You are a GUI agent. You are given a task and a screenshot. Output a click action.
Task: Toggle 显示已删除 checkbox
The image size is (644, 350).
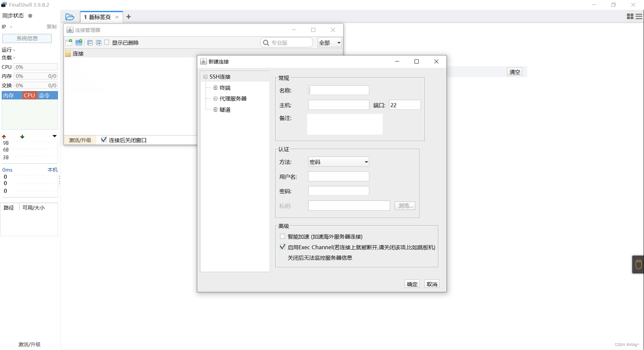pyautogui.click(x=107, y=42)
